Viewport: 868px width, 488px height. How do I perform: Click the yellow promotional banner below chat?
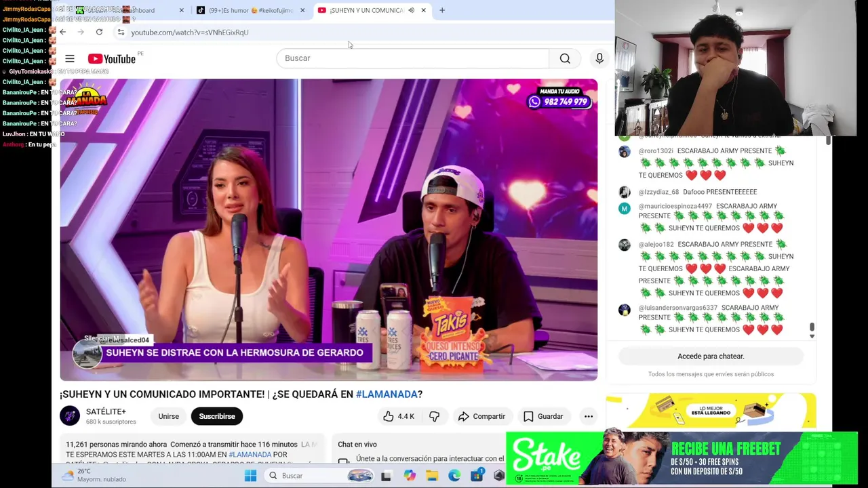(711, 411)
